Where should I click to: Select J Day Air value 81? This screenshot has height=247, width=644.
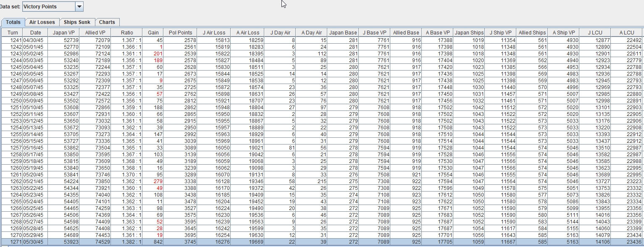pos(280,147)
